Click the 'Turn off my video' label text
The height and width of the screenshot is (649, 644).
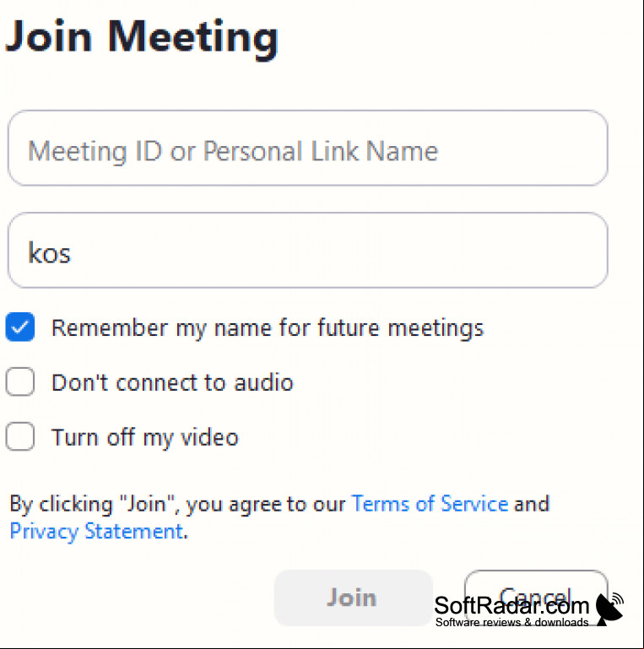(145, 437)
